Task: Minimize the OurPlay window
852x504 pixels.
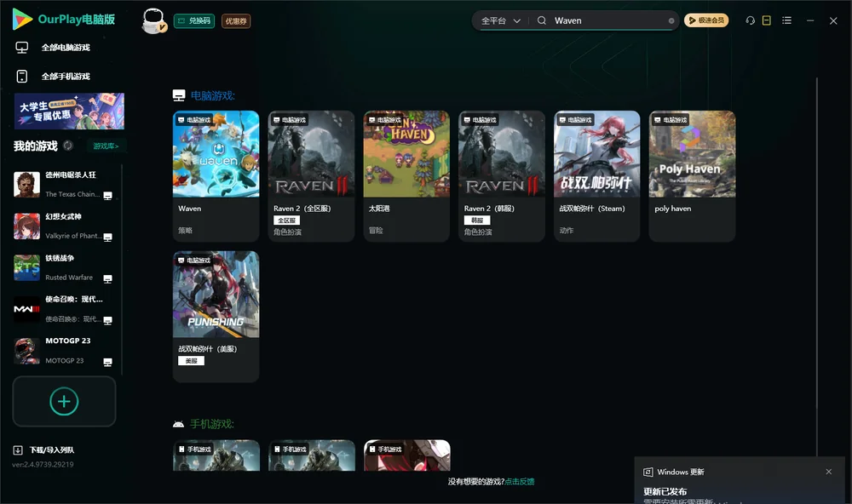Action: click(x=810, y=20)
